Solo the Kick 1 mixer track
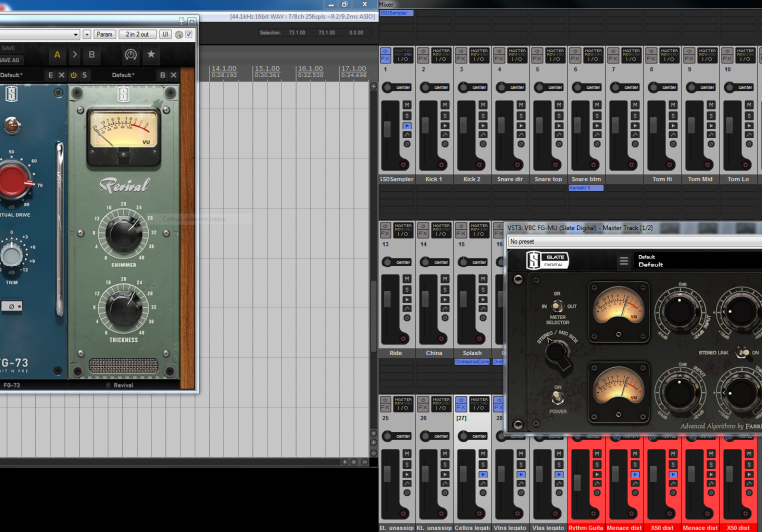The image size is (762, 532). tap(445, 115)
